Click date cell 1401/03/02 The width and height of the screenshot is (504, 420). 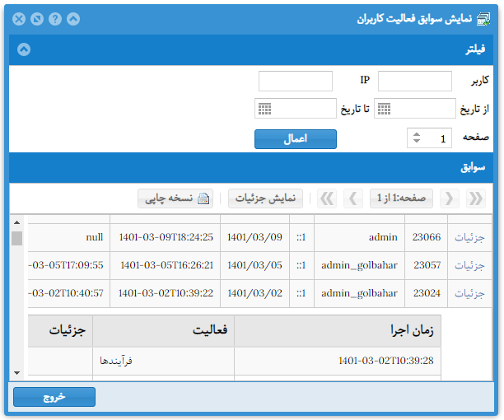[255, 293]
